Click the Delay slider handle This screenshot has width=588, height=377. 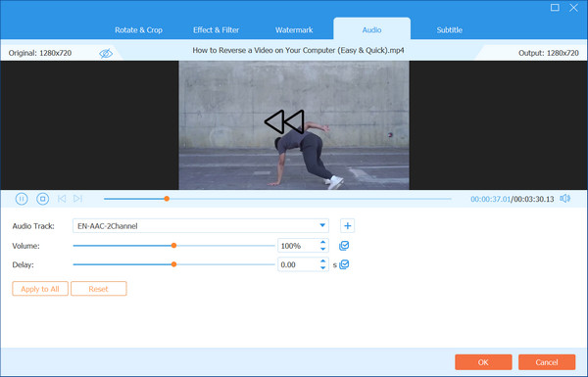173,264
